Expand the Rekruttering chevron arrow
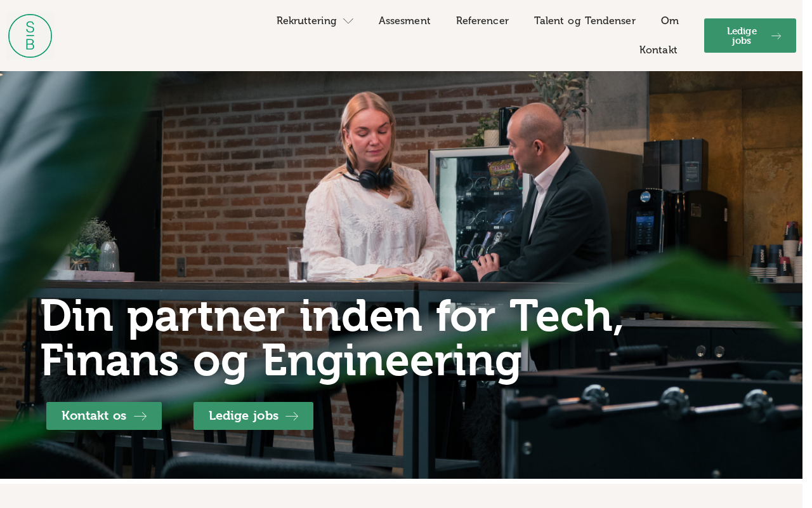This screenshot has width=812, height=508. (x=348, y=21)
